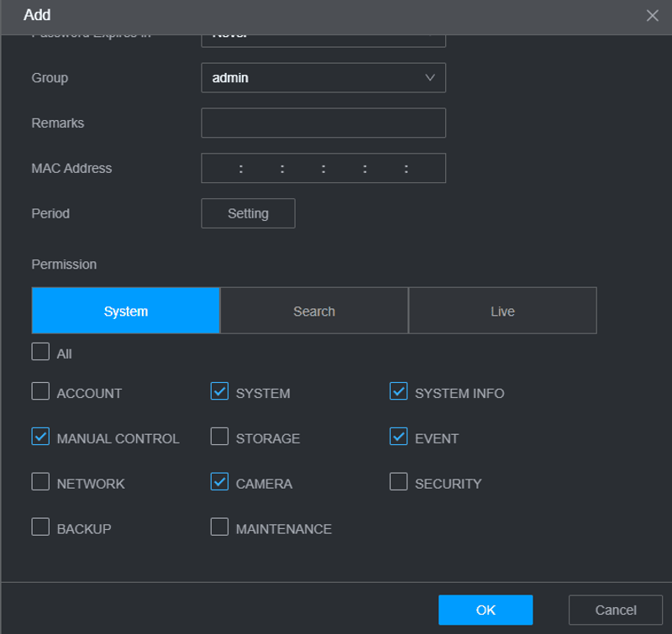
Task: Check the BACKUP permission checkbox
Action: [x=40, y=527]
